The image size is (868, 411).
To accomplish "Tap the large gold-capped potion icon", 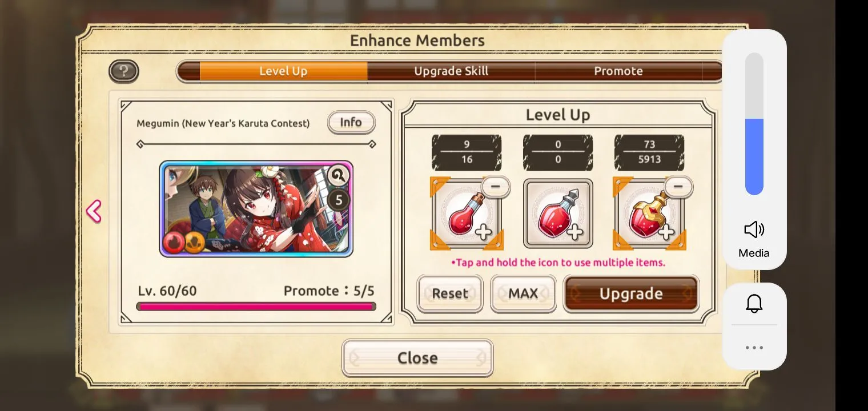I will [649, 213].
